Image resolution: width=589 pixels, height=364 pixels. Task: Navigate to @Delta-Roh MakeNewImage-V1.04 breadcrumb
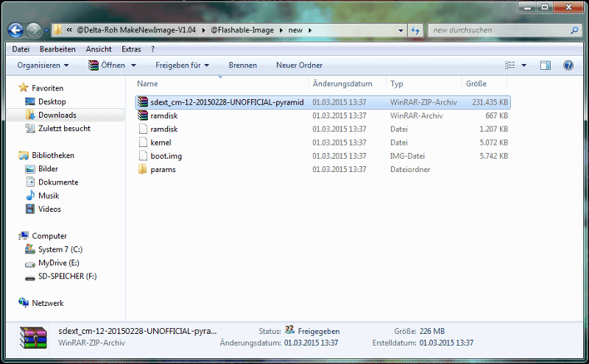[x=136, y=30]
